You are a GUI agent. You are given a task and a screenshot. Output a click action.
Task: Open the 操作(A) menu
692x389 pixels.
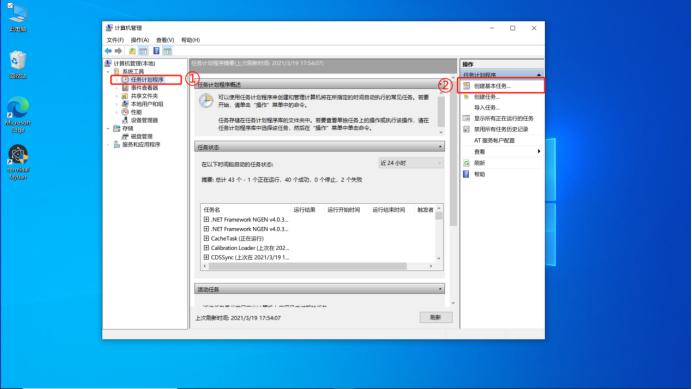140,40
